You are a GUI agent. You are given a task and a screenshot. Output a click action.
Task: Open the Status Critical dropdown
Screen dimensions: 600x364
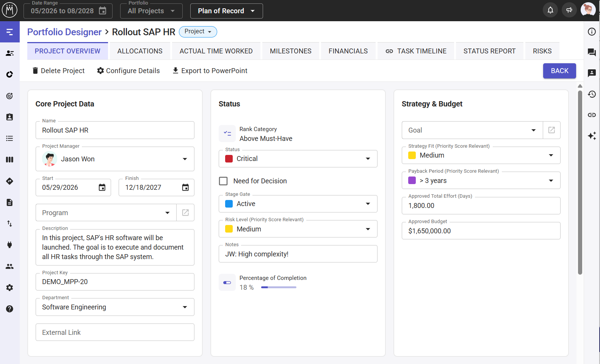298,159
